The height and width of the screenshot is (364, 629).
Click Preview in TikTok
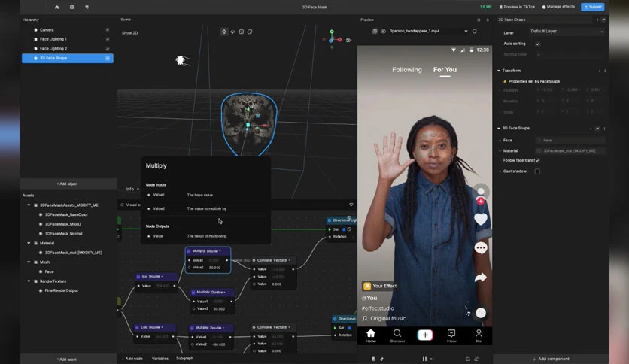pyautogui.click(x=517, y=7)
